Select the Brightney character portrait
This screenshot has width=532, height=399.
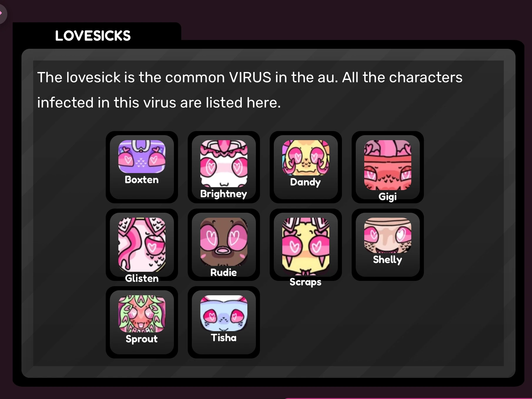(224, 163)
